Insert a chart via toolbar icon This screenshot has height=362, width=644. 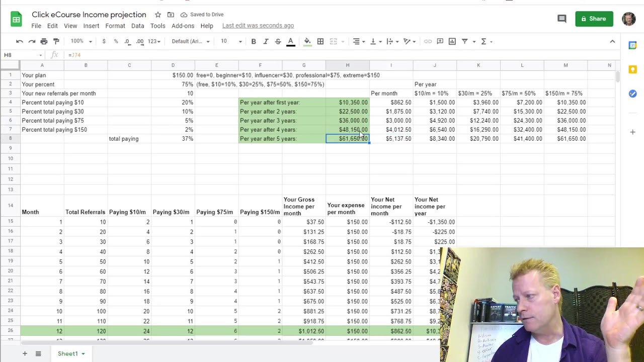pyautogui.click(x=452, y=41)
